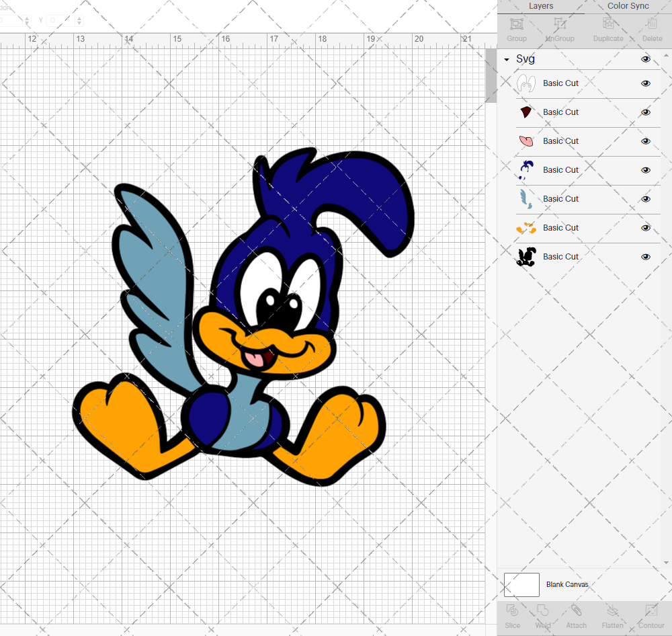Click the Delete icon
672x636 pixels.
click(x=652, y=28)
